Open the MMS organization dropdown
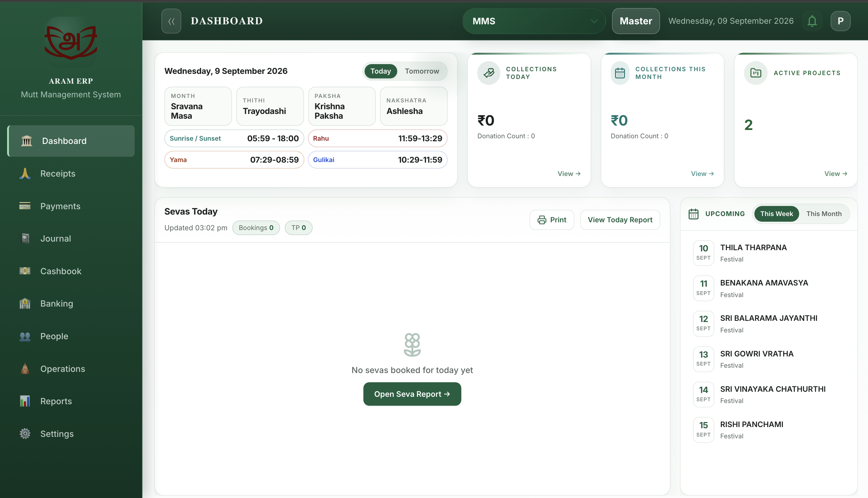 coord(534,21)
